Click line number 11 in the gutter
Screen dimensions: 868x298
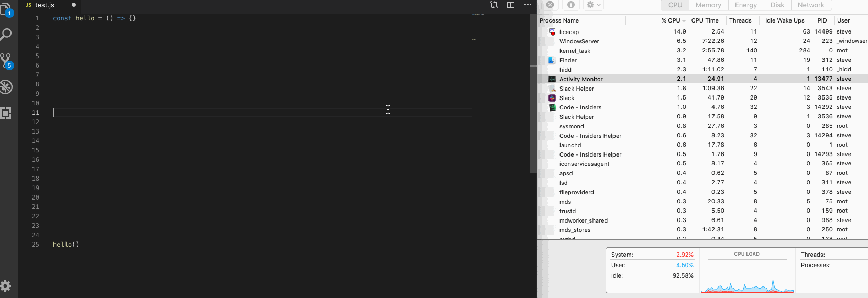tap(36, 113)
